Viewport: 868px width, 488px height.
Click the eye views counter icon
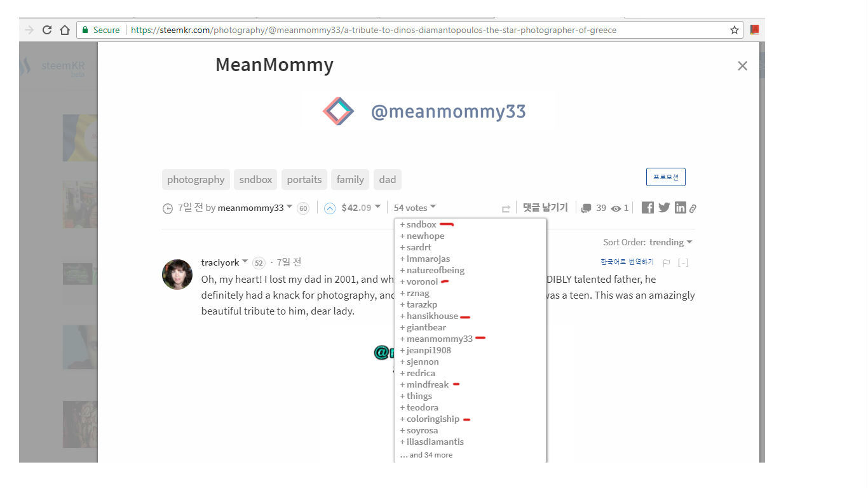click(x=615, y=208)
